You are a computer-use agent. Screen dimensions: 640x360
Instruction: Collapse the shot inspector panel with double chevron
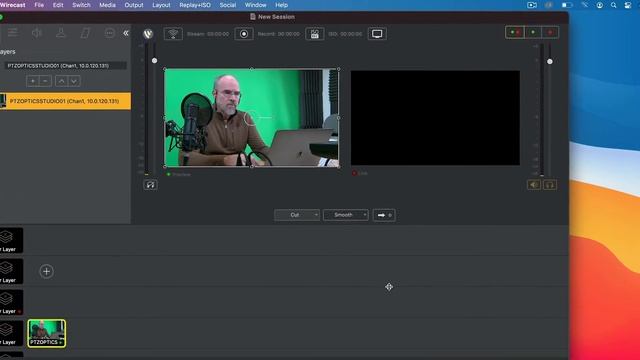pyautogui.click(x=126, y=33)
